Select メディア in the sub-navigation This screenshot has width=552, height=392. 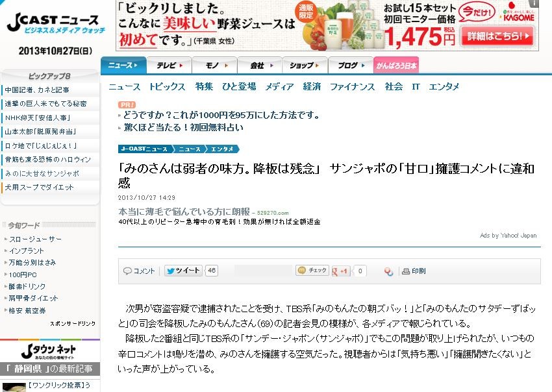tap(279, 86)
